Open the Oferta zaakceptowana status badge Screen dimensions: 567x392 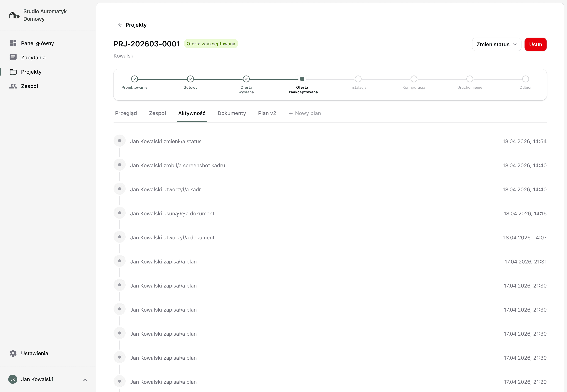point(211,43)
